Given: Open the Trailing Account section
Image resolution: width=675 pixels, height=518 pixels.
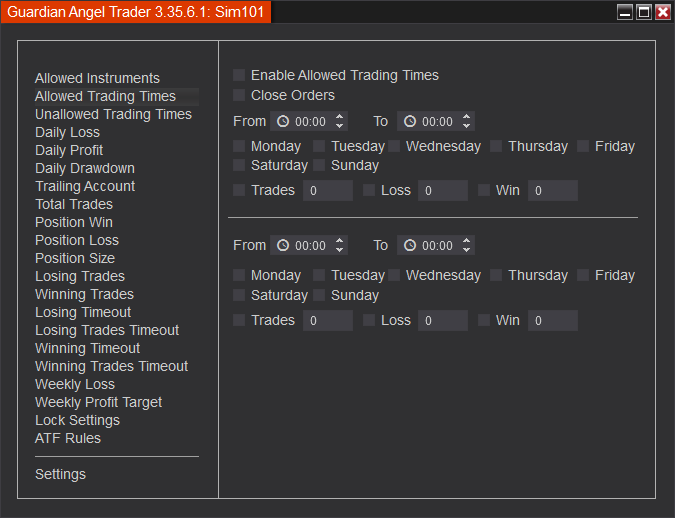Looking at the screenshot, I should pyautogui.click(x=85, y=186).
